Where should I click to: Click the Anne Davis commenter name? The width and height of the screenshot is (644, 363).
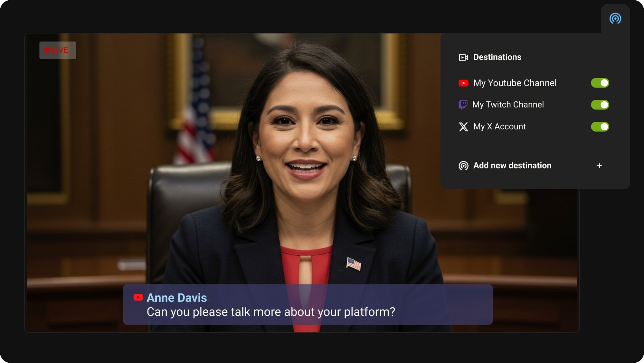coord(177,298)
